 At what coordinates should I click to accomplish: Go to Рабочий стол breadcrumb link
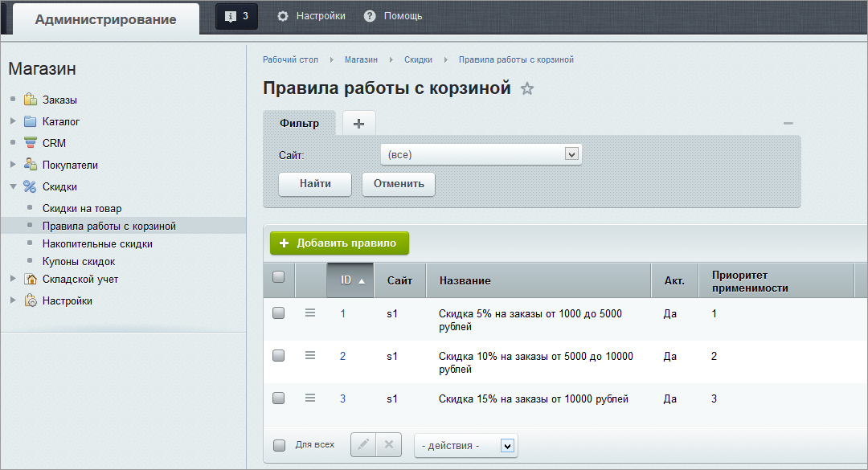[290, 59]
